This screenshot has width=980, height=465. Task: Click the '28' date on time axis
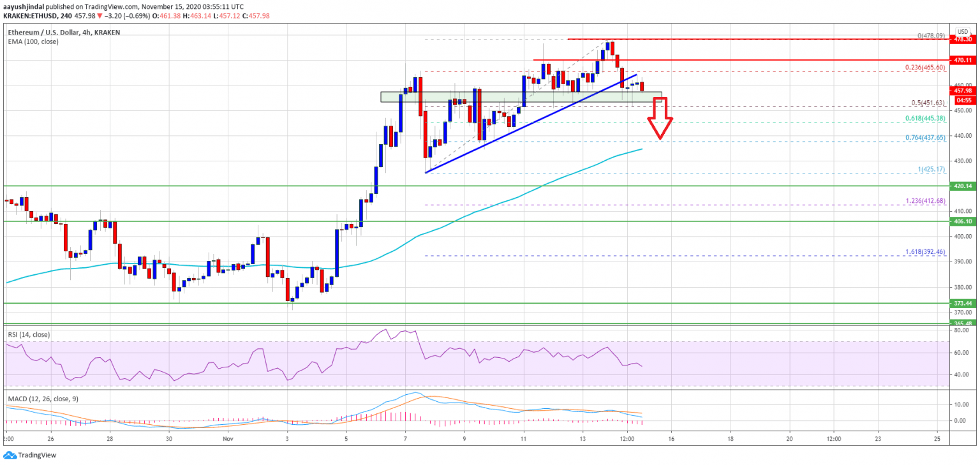click(x=110, y=439)
